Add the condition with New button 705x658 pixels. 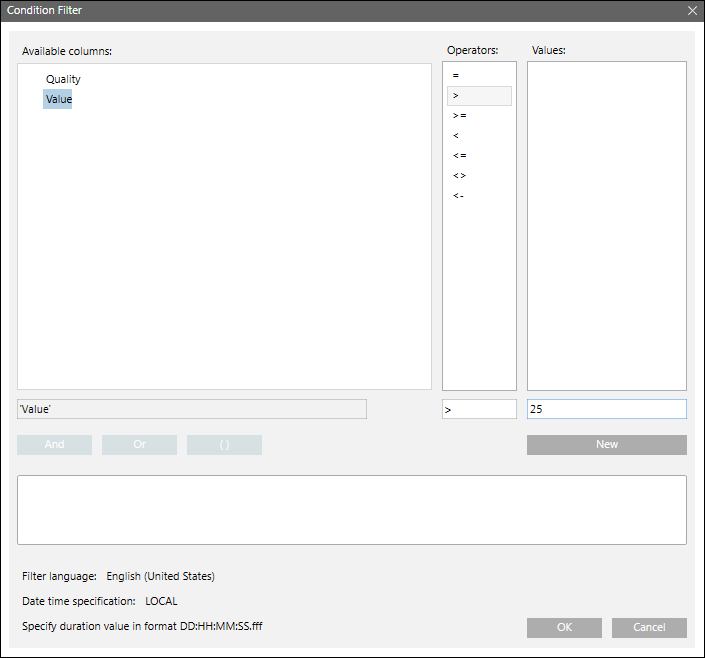click(x=606, y=445)
